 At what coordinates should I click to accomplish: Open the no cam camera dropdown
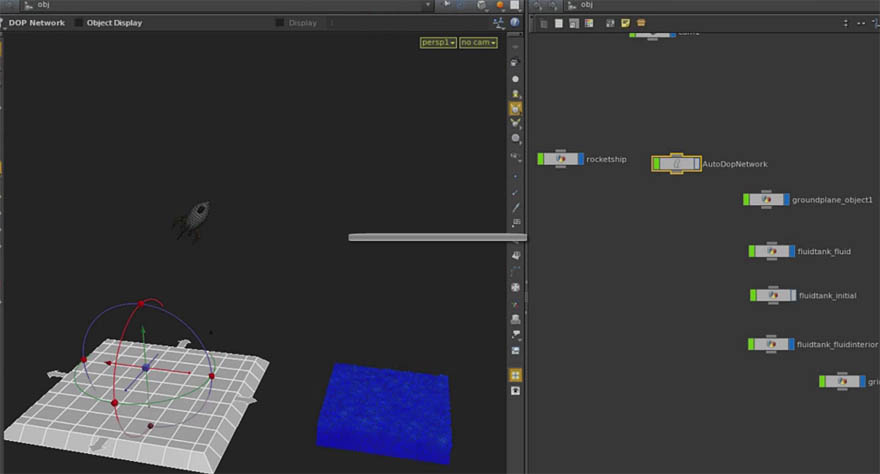click(478, 43)
